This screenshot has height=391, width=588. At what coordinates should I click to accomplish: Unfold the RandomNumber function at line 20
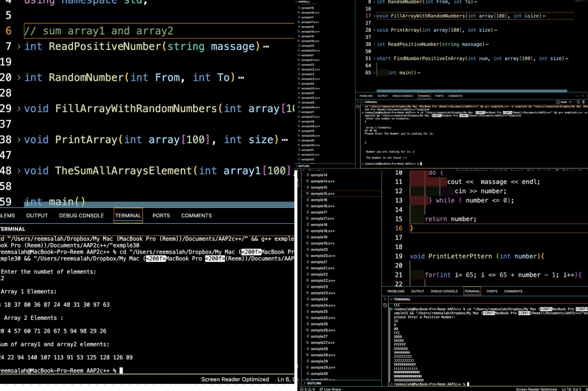tap(19, 78)
